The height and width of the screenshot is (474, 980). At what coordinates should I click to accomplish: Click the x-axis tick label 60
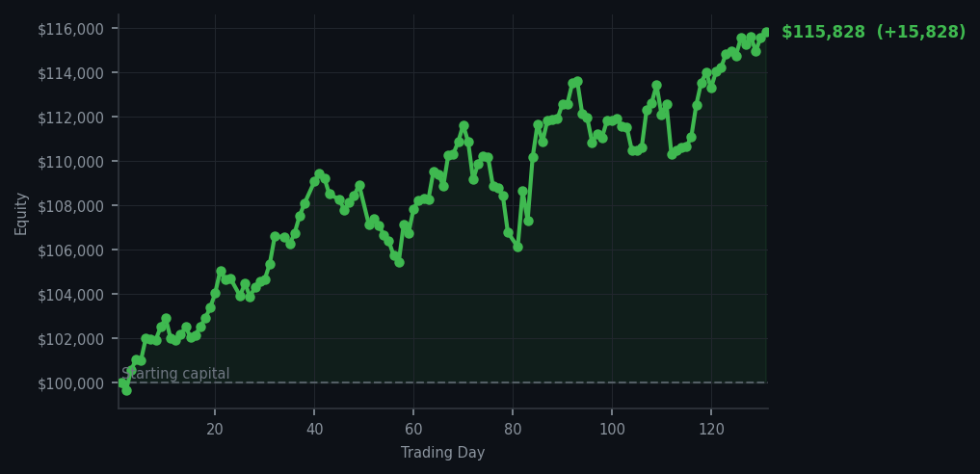point(413,430)
